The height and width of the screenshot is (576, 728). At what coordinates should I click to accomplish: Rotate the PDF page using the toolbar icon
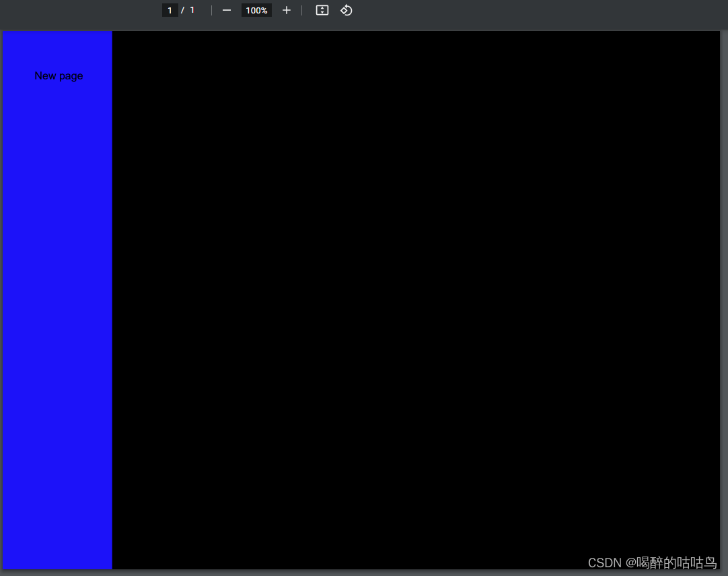[x=346, y=10]
